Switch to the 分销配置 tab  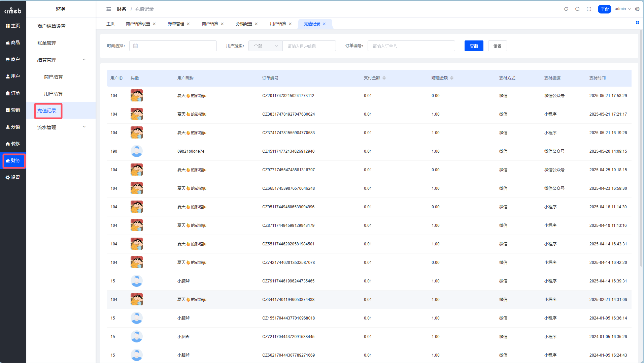(244, 24)
